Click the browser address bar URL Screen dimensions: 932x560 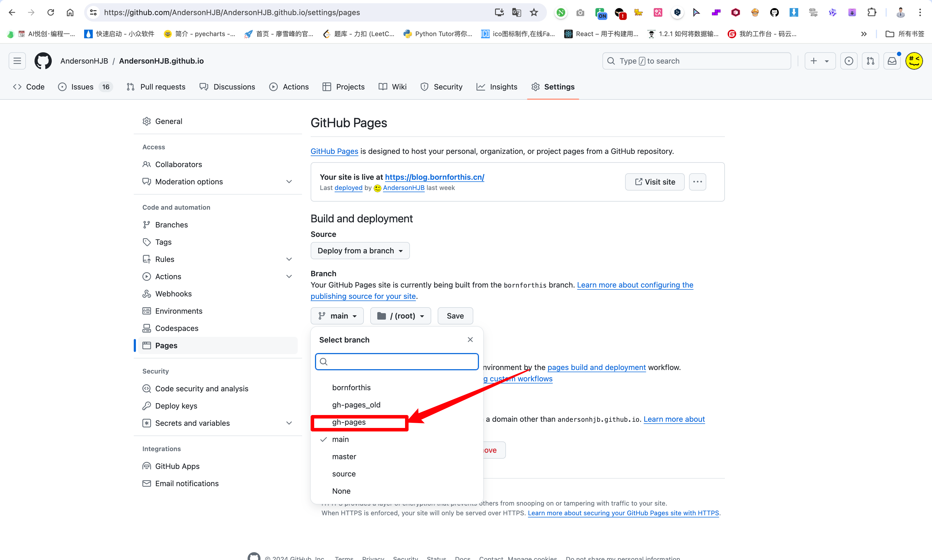pos(232,12)
